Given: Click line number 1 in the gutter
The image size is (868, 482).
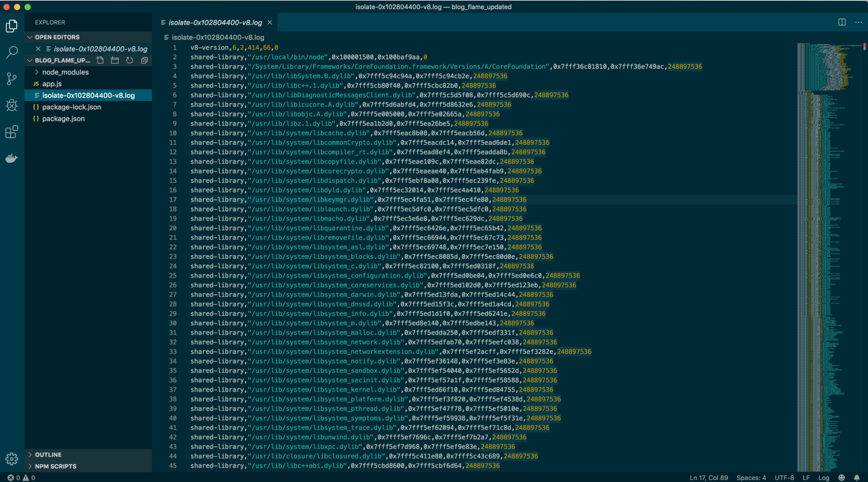Looking at the screenshot, I should 175,48.
